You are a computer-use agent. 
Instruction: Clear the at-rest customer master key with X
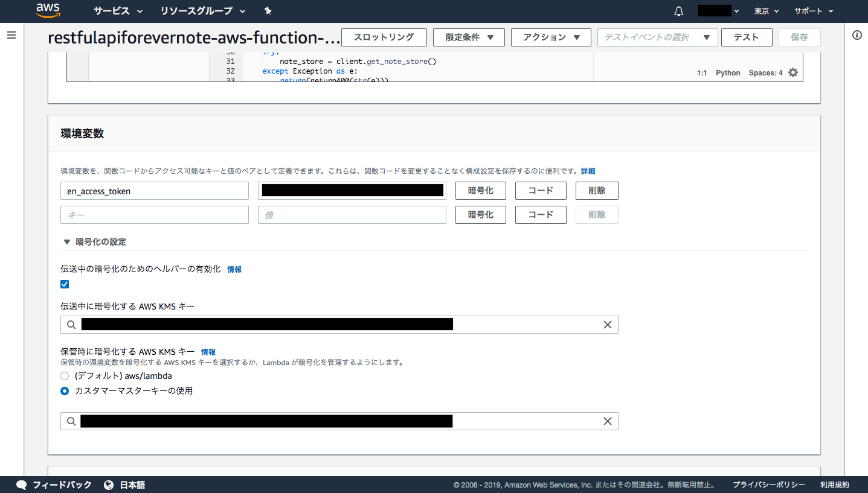tap(608, 421)
